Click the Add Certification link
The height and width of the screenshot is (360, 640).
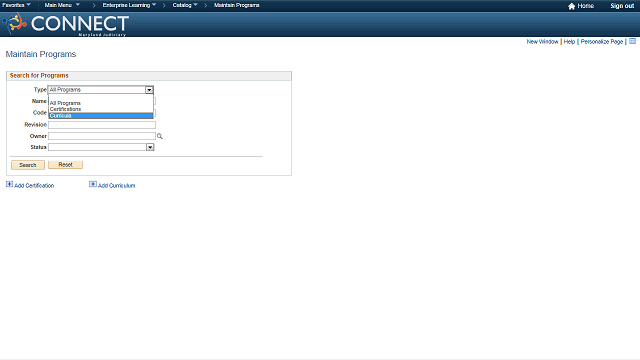(x=34, y=186)
